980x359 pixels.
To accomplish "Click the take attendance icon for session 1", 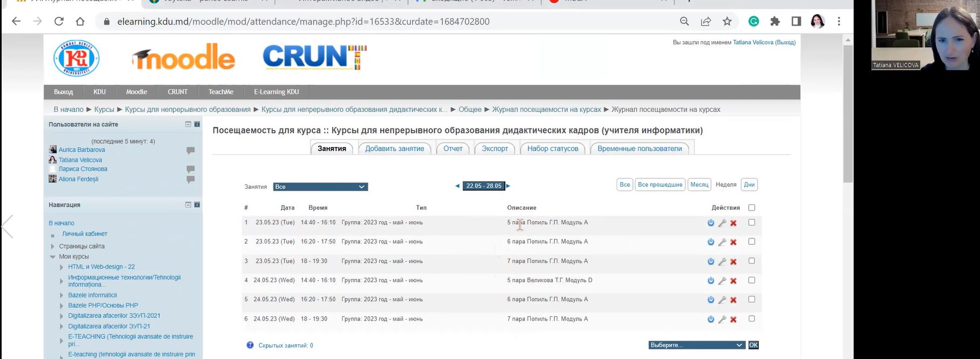I will [x=711, y=223].
